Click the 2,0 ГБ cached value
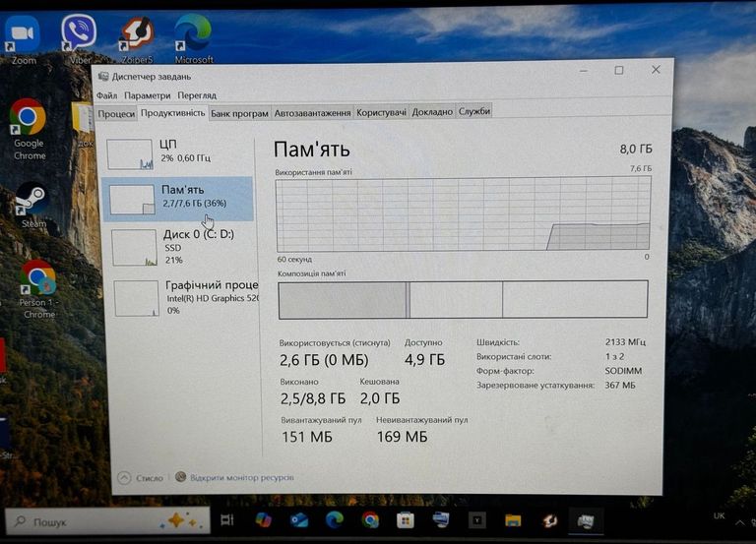 pyautogui.click(x=379, y=398)
